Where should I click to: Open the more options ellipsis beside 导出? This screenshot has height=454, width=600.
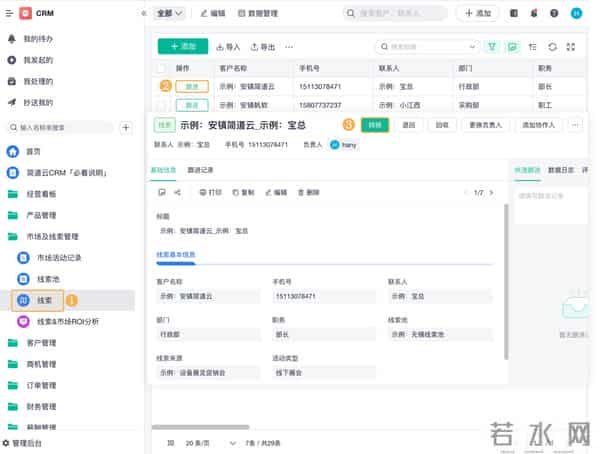point(289,47)
